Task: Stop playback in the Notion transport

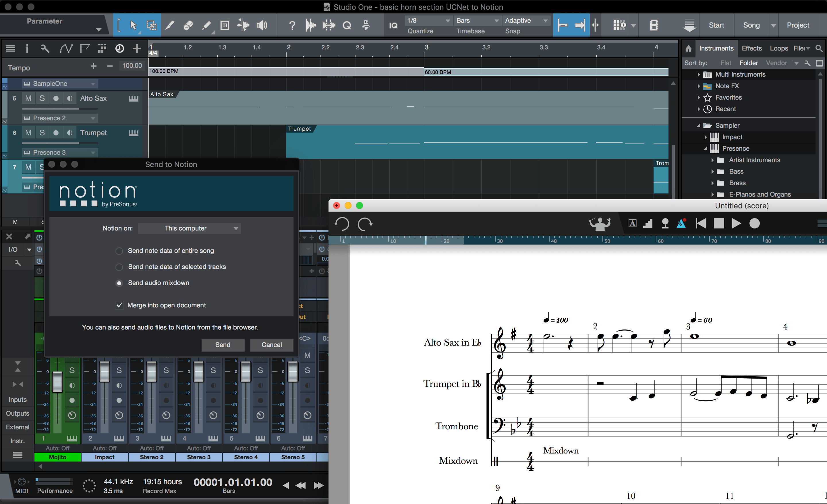Action: click(x=719, y=224)
